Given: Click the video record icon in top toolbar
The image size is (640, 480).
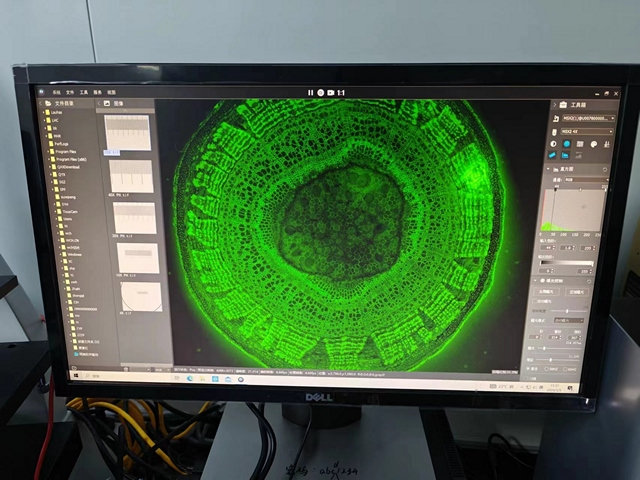Looking at the screenshot, I should (x=330, y=93).
